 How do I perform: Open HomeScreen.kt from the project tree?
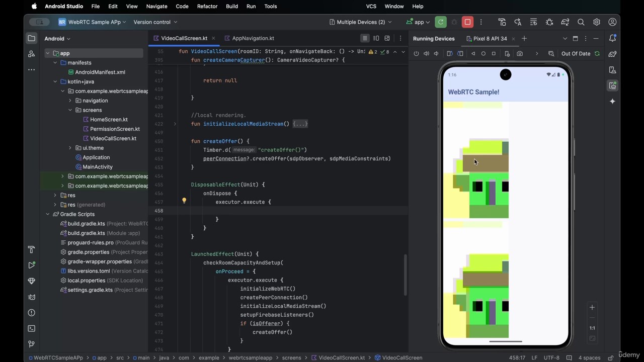click(109, 120)
